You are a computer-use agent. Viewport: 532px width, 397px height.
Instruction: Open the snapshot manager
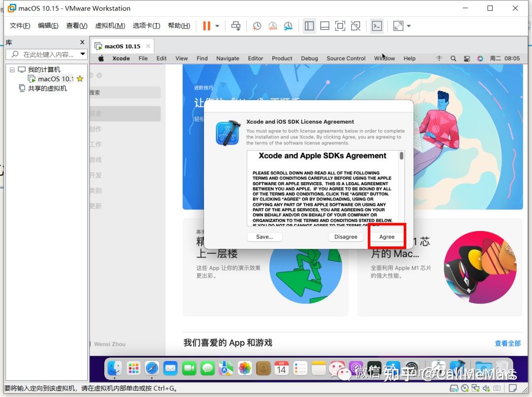288,26
